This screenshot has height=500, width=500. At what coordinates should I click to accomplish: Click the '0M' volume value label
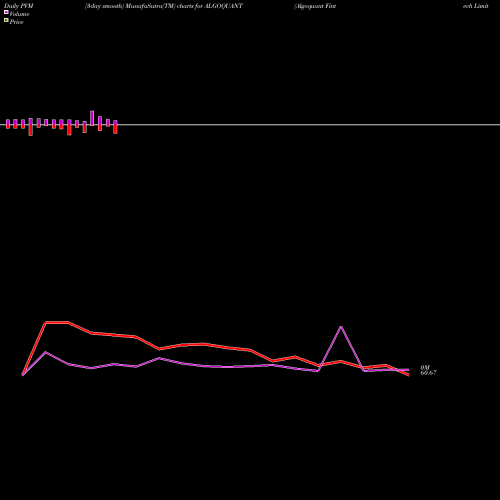coord(425,367)
